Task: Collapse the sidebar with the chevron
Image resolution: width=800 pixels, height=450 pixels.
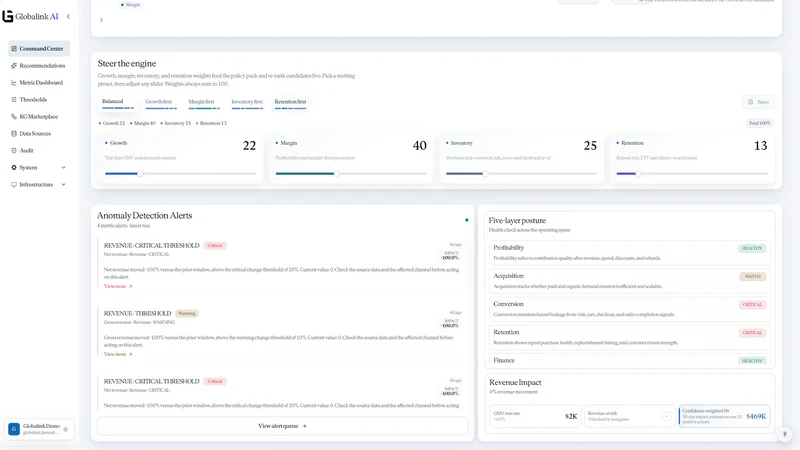Action: (68, 16)
